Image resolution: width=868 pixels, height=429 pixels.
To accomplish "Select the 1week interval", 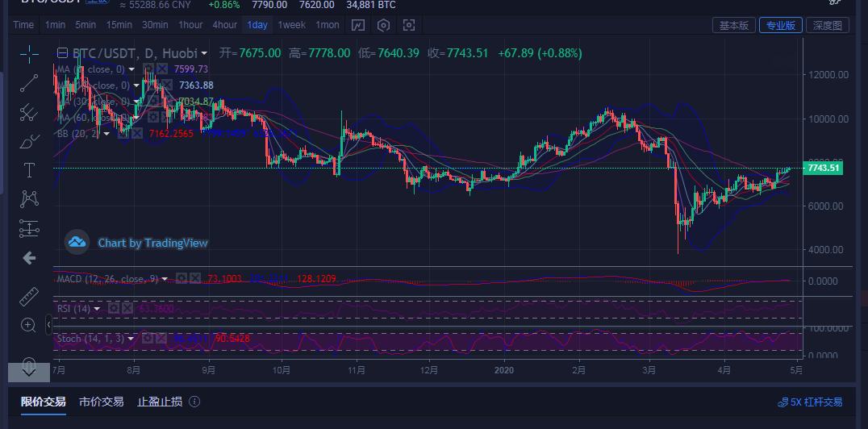I will [x=291, y=25].
